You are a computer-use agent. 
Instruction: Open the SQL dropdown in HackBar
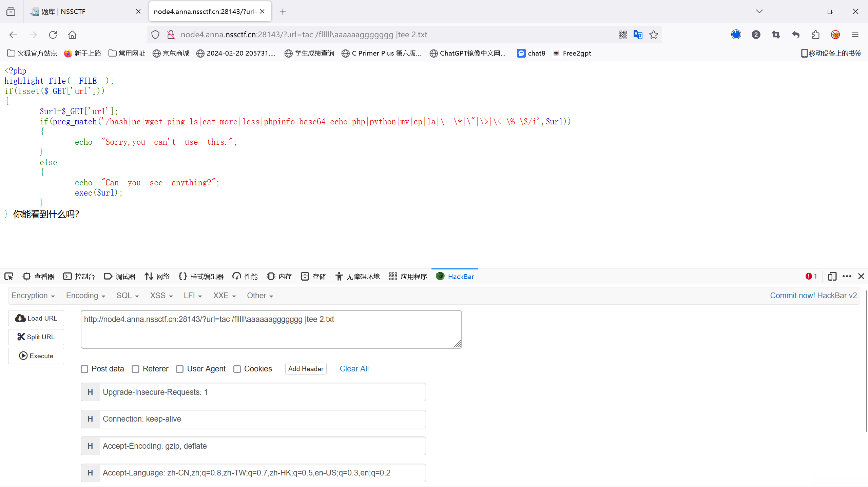coord(128,296)
